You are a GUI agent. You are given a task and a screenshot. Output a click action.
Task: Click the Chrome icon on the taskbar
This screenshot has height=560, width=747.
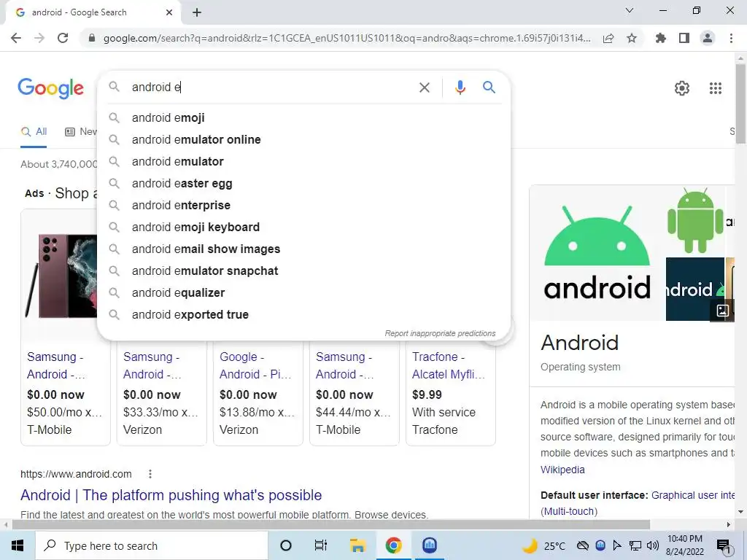393,545
